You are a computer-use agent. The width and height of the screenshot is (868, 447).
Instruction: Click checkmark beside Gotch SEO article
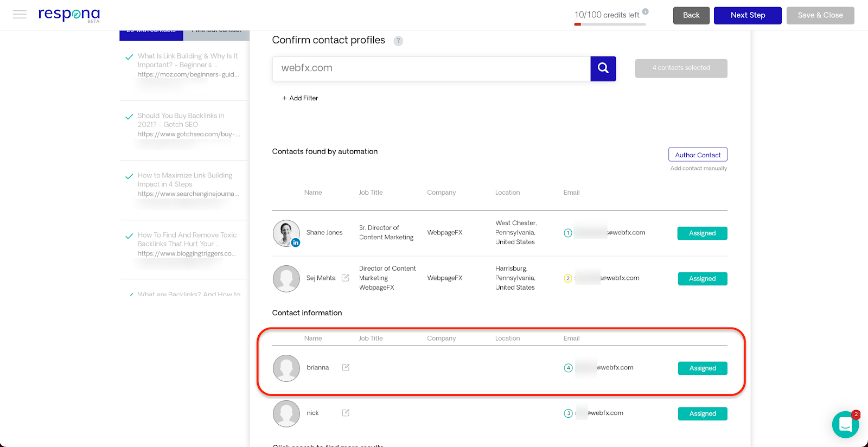[129, 117]
